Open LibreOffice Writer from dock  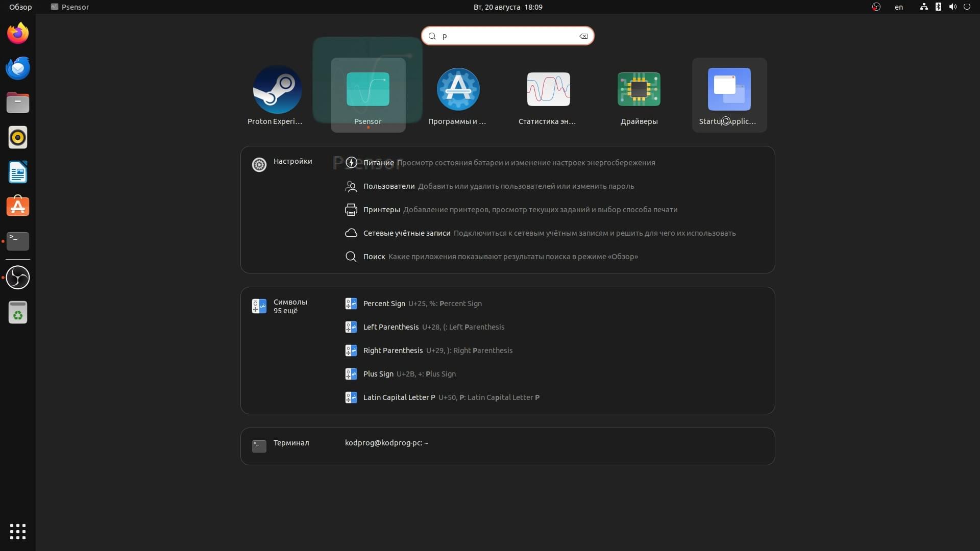[x=18, y=172]
